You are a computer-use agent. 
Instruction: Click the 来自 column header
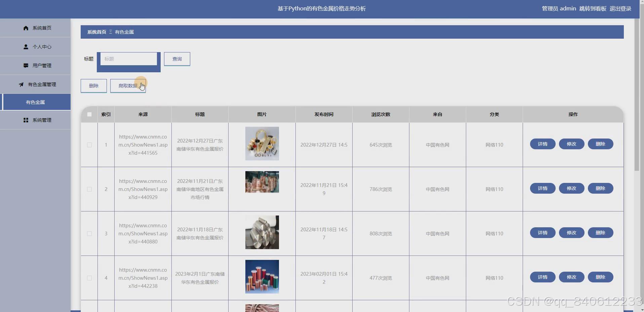[438, 114]
